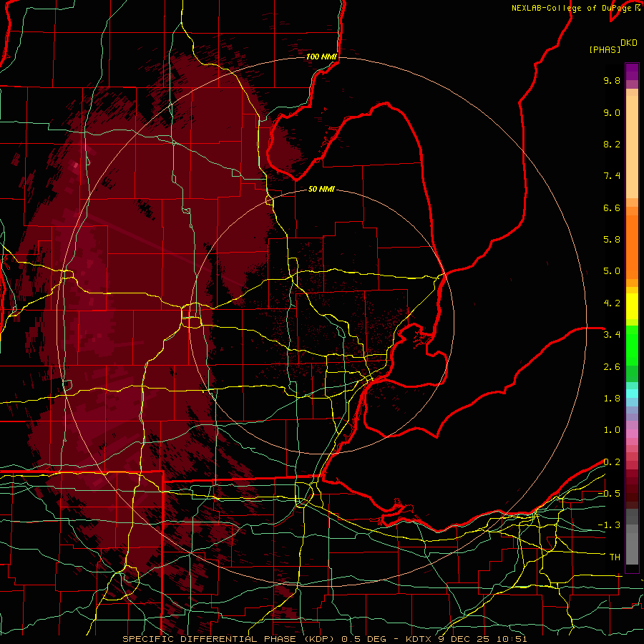Click the 5.8 scale value
Viewport: 644px width, 644px height.
tap(612, 240)
